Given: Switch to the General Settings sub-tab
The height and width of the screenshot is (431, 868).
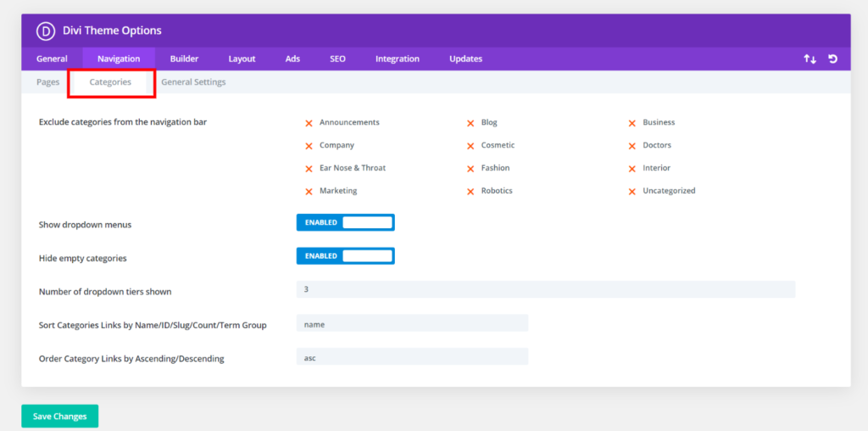Looking at the screenshot, I should point(193,82).
